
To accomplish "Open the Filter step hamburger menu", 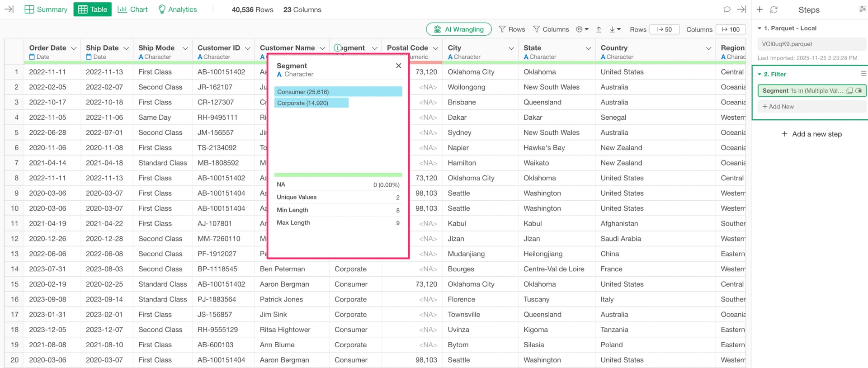I will point(863,74).
